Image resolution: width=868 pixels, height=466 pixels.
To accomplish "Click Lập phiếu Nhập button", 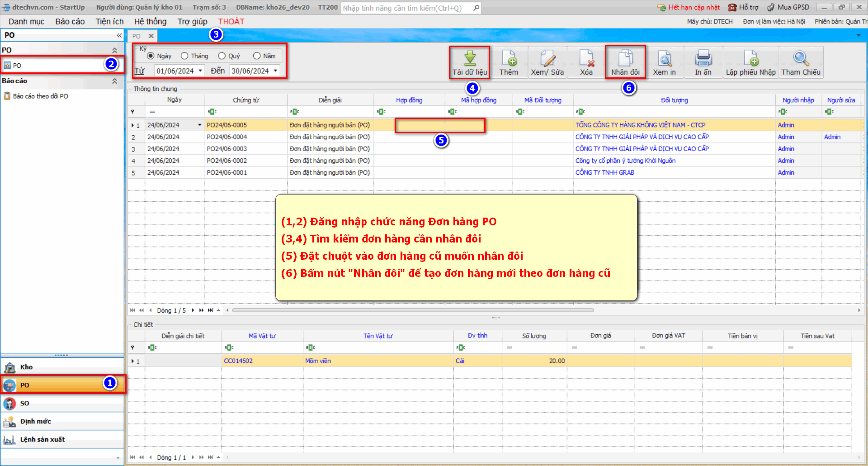I will tap(750, 62).
